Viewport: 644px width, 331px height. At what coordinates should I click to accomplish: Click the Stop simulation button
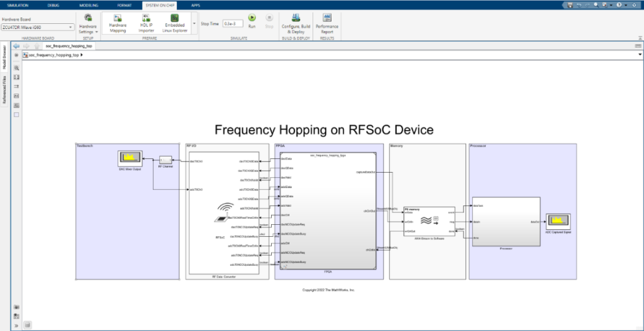269,21
